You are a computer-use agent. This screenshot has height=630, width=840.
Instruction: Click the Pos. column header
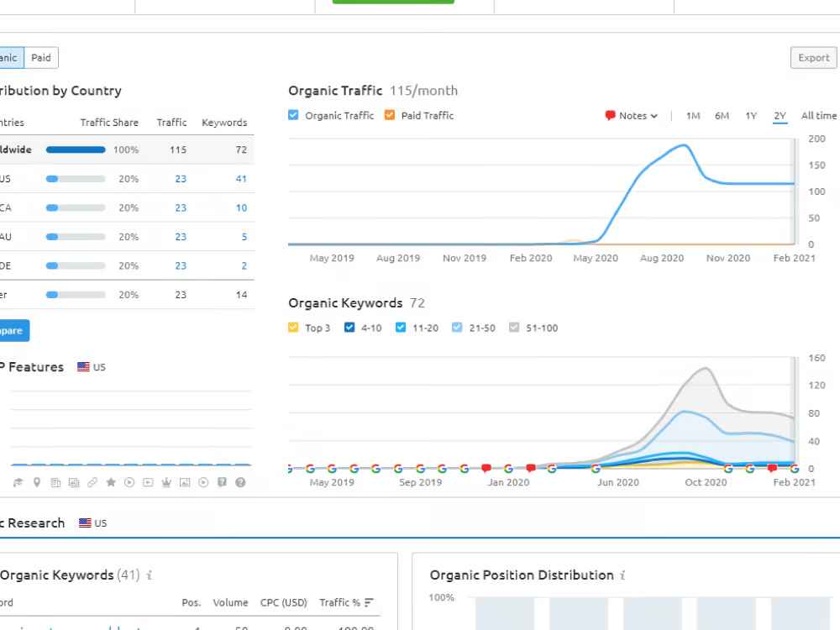click(192, 602)
